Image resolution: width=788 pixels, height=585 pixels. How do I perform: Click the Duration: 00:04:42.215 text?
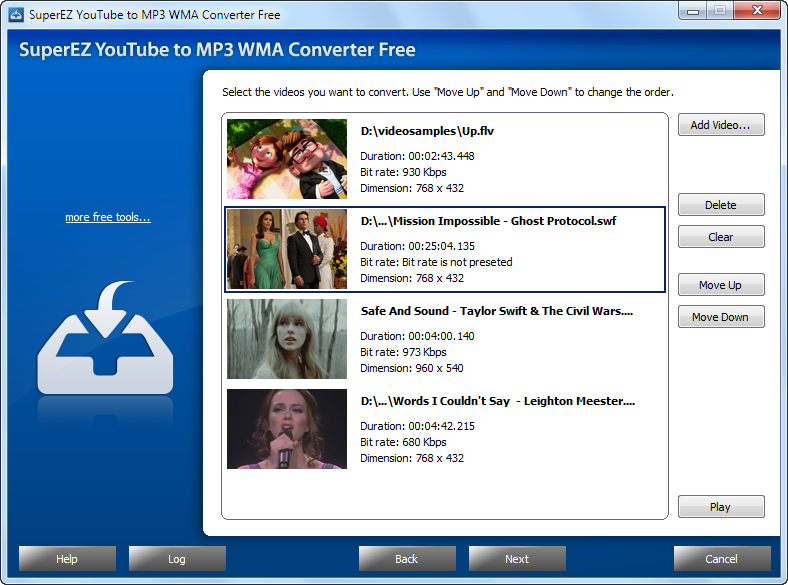click(417, 426)
